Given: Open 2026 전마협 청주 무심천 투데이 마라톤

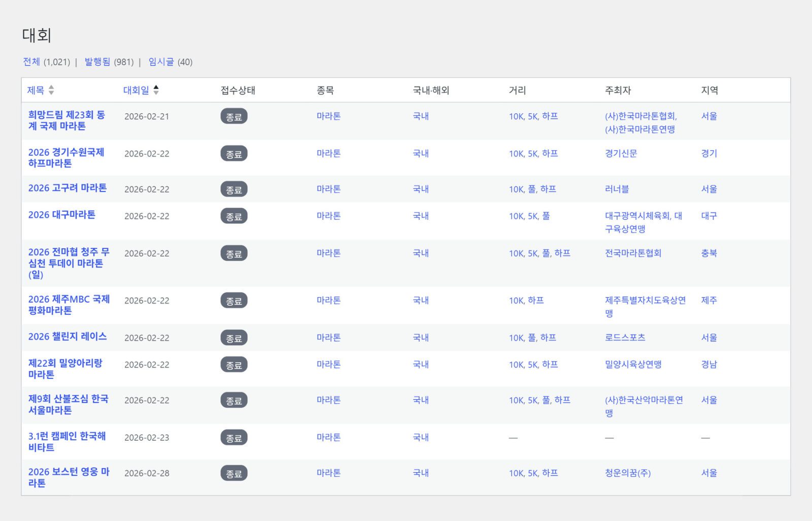Looking at the screenshot, I should pos(69,264).
